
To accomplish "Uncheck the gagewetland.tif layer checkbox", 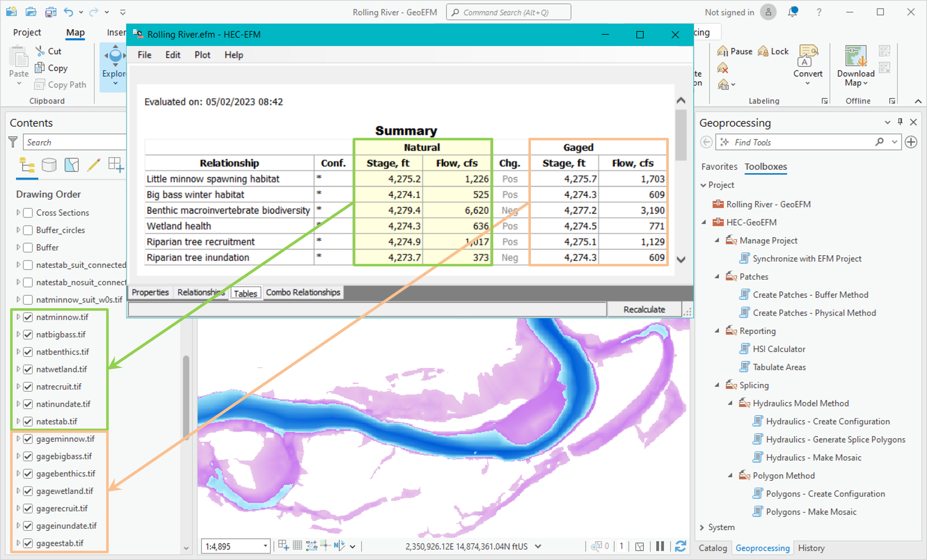I will click(x=28, y=491).
